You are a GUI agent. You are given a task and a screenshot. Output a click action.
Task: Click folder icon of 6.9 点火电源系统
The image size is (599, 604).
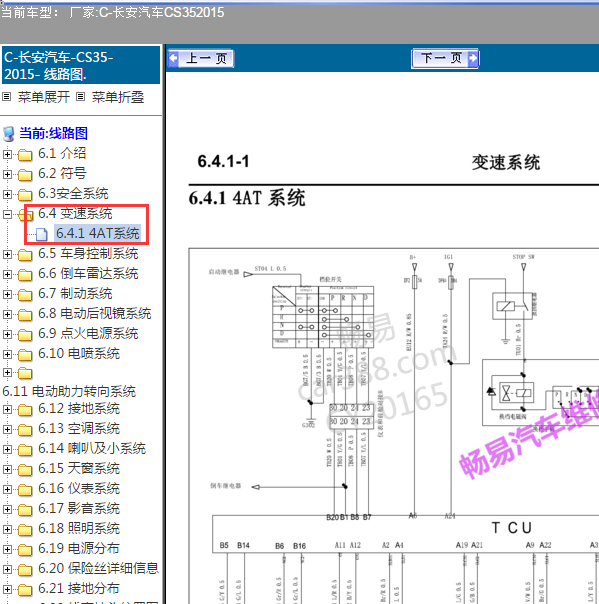(x=25, y=335)
